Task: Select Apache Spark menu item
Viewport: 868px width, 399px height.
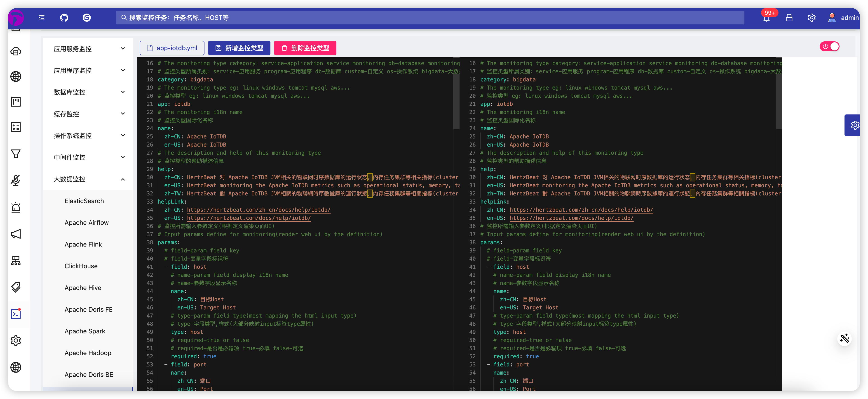Action: pos(85,331)
